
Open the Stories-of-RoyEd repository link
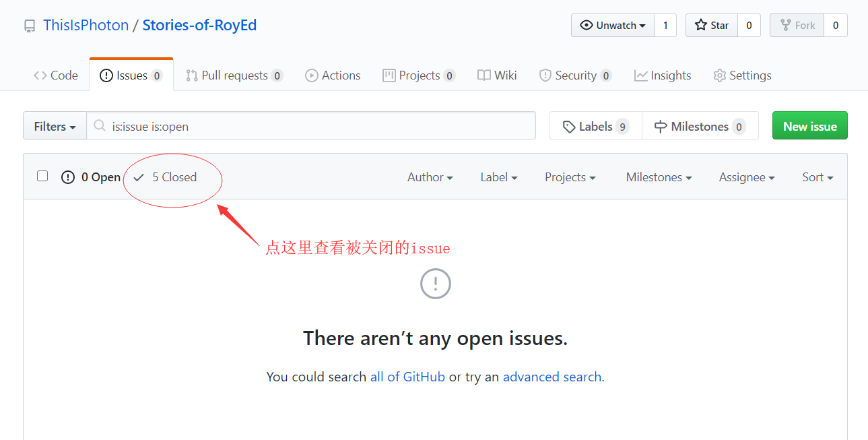(x=199, y=26)
